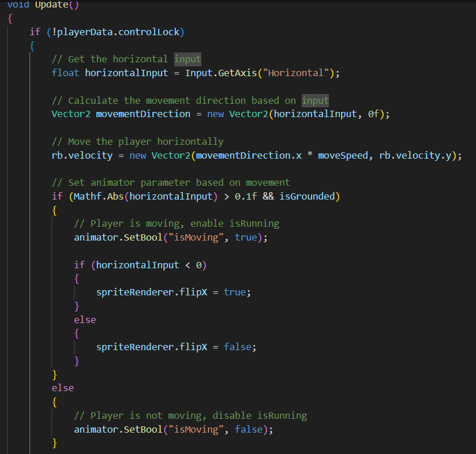Image resolution: width=476 pixels, height=454 pixels.
Task: Click highlighted 'input' in 'Get the horizontal' comment
Action: 188,59
